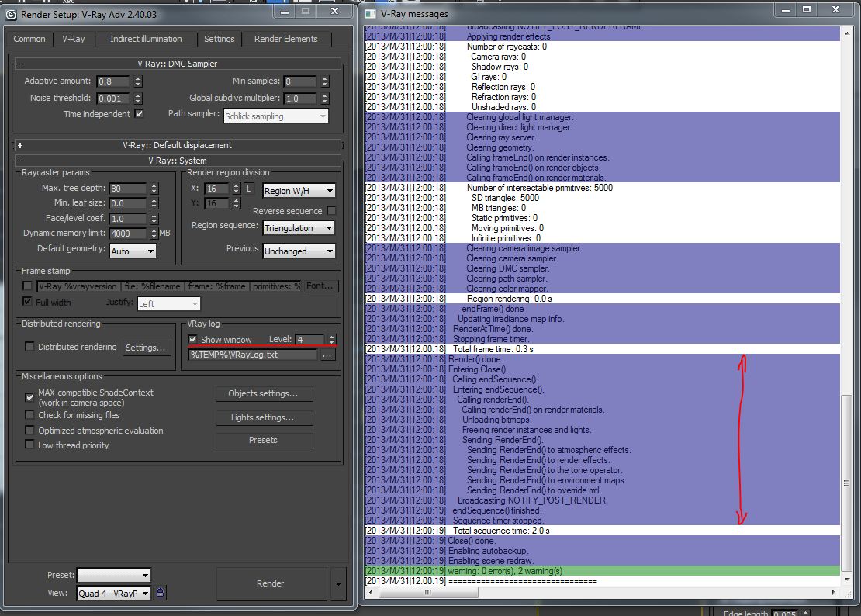Image resolution: width=861 pixels, height=616 pixels.
Task: Select the 'Total sequence time: 2.0 s' line
Action: click(602, 531)
